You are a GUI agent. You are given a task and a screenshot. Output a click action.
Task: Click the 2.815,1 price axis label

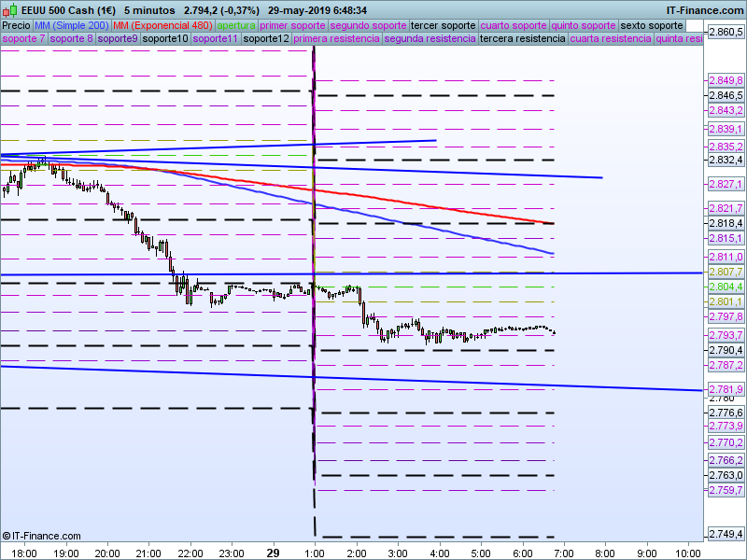(x=726, y=238)
